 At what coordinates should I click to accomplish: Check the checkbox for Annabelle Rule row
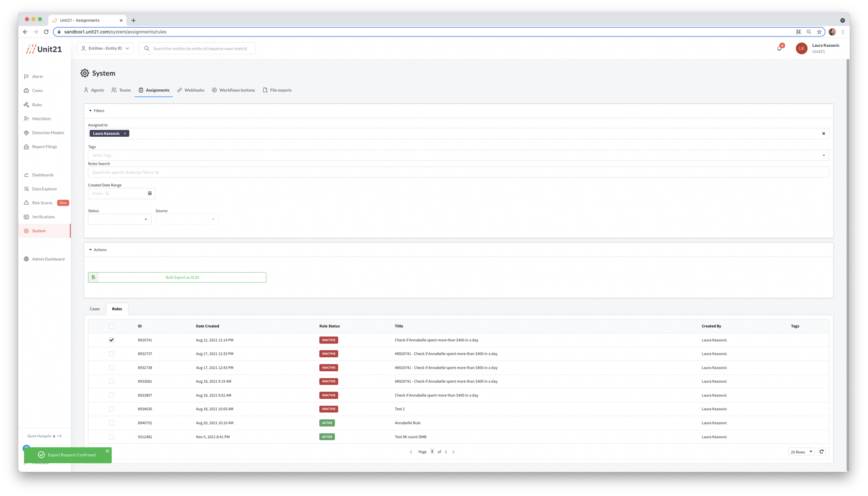[111, 423]
